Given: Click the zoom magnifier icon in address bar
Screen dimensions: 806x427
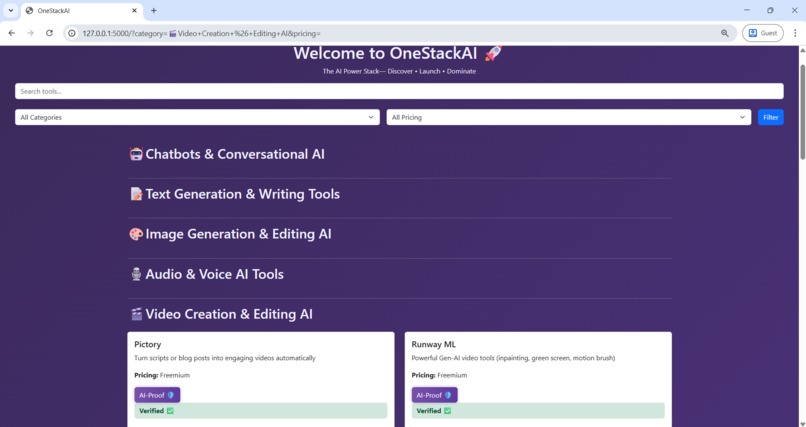Looking at the screenshot, I should 725,33.
